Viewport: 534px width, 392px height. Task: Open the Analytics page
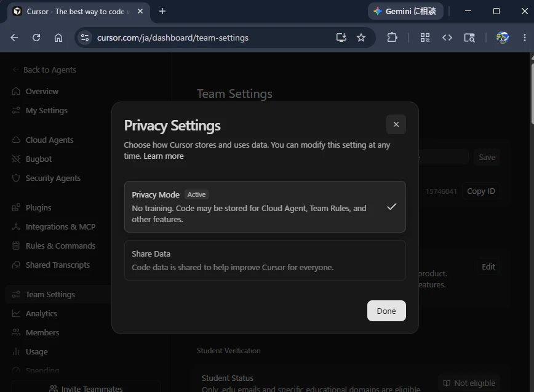click(x=41, y=313)
